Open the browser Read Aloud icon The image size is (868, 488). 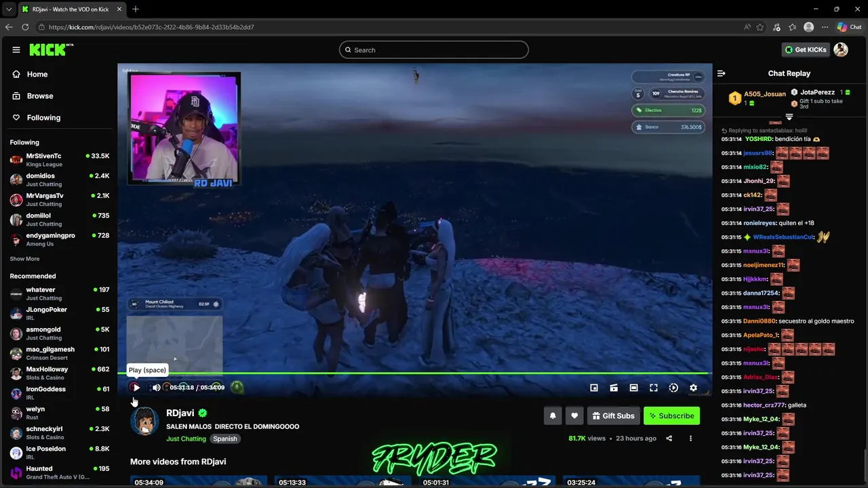coord(747,27)
